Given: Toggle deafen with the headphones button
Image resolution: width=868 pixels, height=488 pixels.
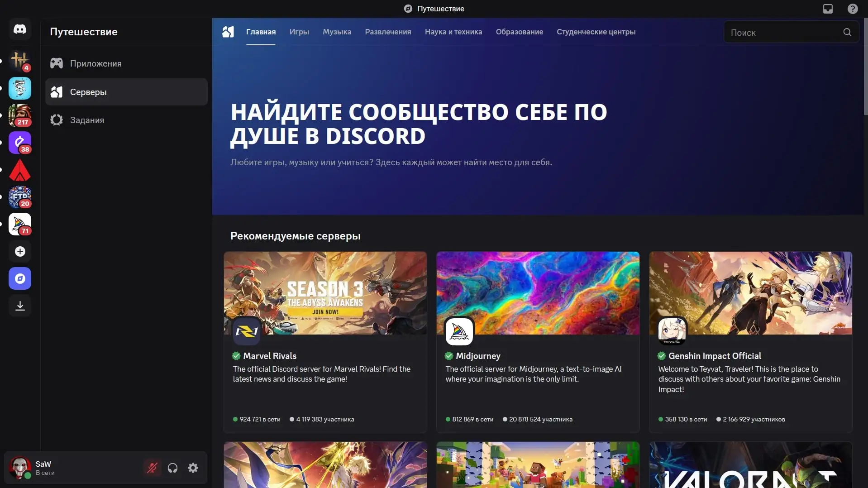Looking at the screenshot, I should (x=172, y=468).
